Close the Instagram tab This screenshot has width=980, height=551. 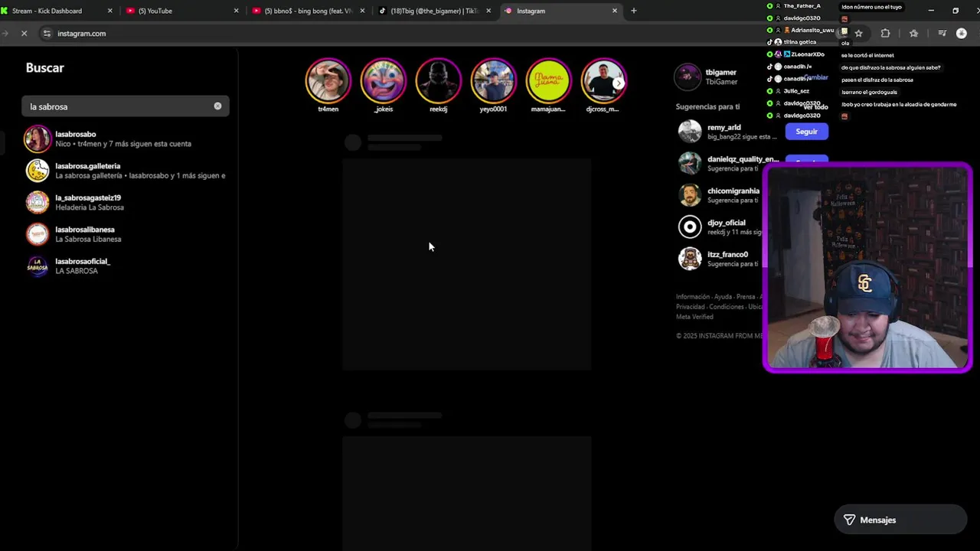tap(614, 11)
